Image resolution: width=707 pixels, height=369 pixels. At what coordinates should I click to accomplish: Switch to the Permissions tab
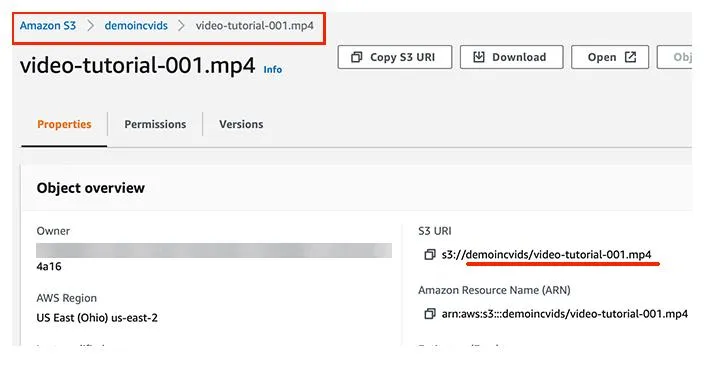[x=155, y=125]
